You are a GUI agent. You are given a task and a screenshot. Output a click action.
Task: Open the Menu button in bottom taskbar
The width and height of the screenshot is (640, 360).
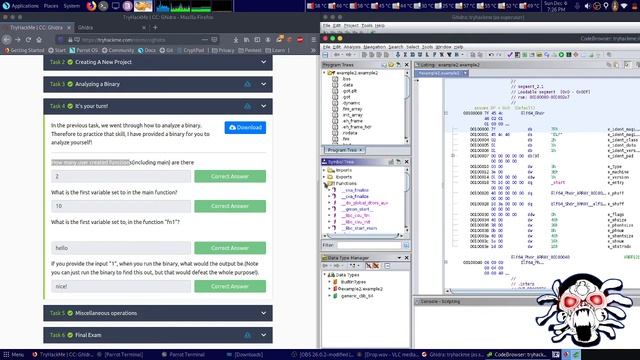pyautogui.click(x=13, y=355)
